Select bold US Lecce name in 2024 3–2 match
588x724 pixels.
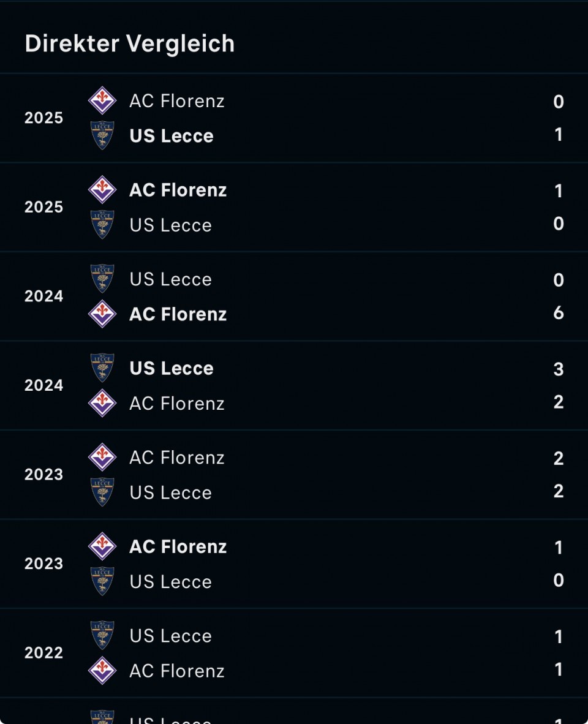click(171, 368)
